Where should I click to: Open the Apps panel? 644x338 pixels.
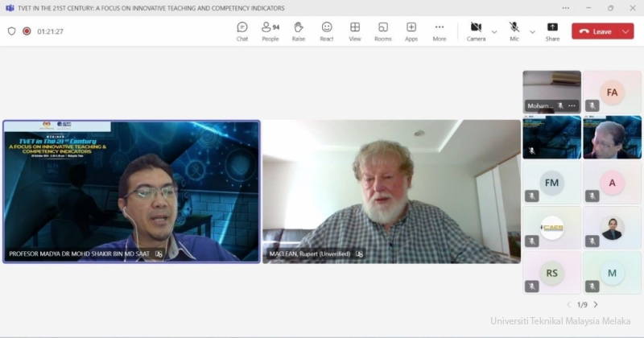tap(411, 31)
